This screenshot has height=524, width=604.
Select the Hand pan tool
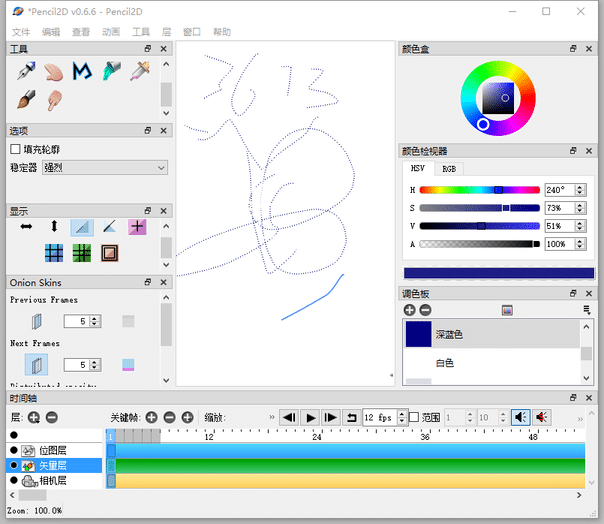54,72
